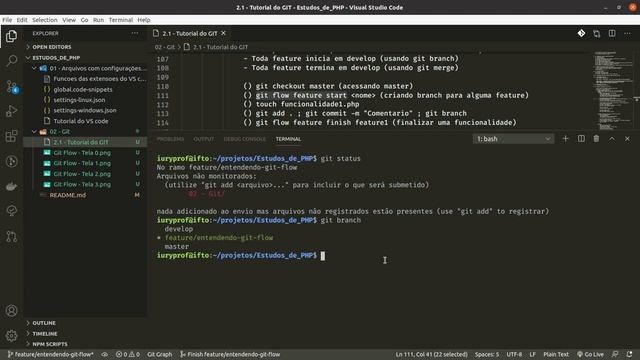Screen dimensions: 640x360
Task: Open the Go menu
Action: pyautogui.click(x=84, y=20)
